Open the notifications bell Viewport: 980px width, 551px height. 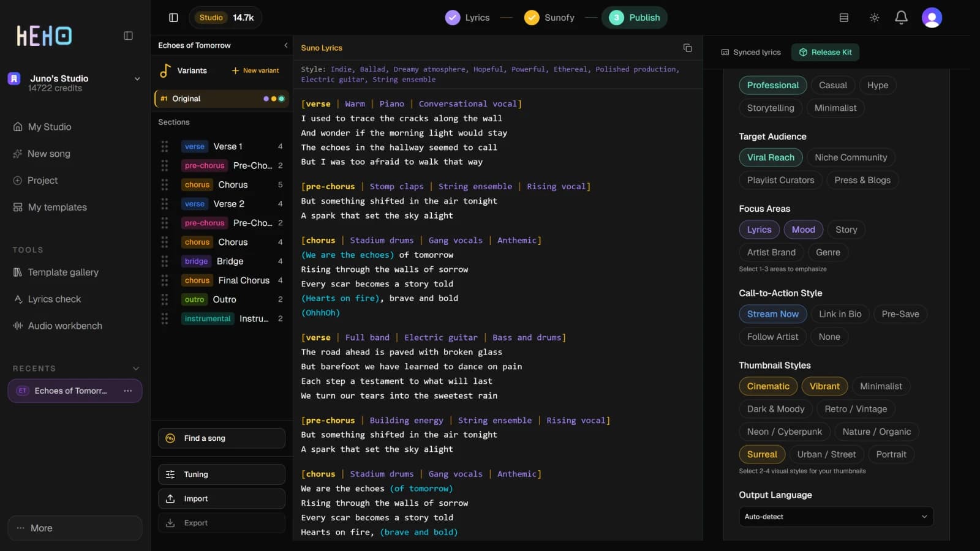(901, 18)
